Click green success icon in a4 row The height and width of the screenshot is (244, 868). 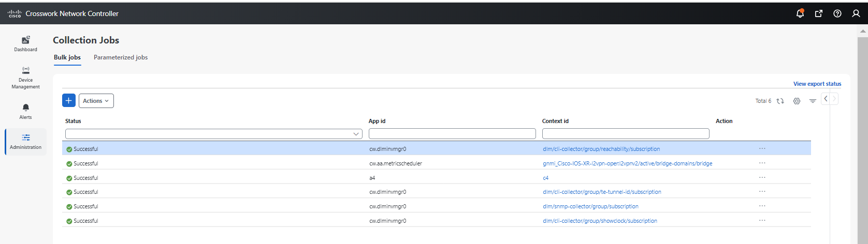pos(69,178)
